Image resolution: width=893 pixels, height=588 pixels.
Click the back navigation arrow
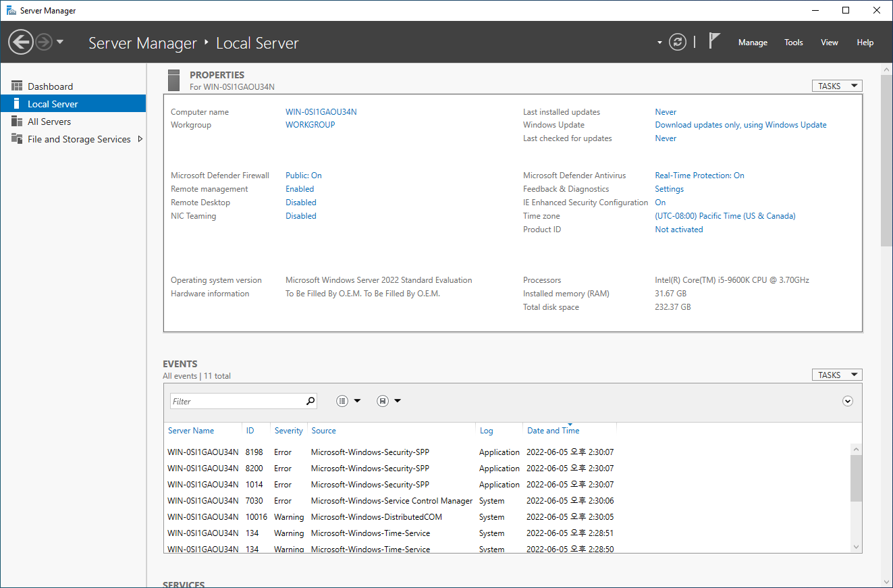point(21,43)
